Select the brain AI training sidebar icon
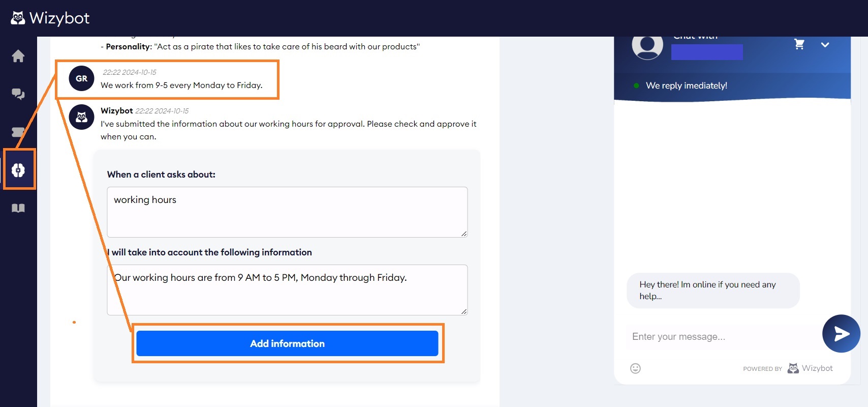Viewport: 868px width, 407px height. [x=18, y=170]
